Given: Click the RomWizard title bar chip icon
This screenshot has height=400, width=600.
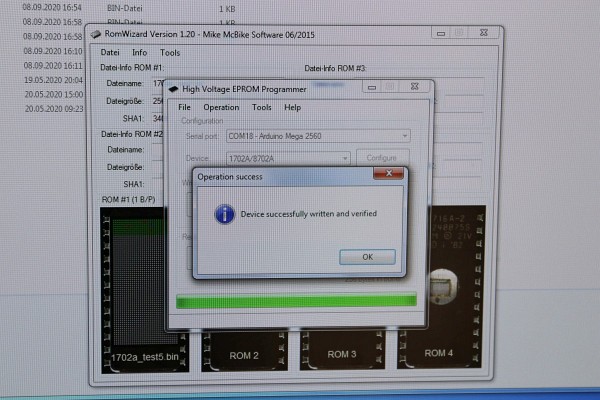Looking at the screenshot, I should (97, 33).
